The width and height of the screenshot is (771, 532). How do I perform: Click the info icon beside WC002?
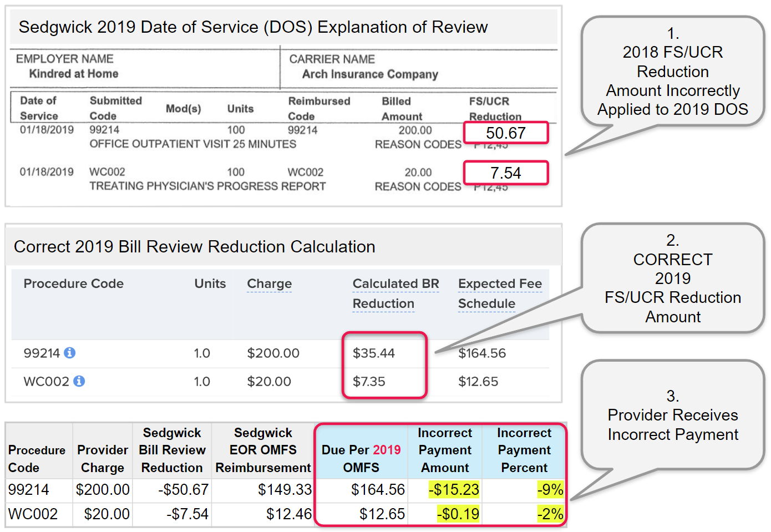pyautogui.click(x=79, y=381)
